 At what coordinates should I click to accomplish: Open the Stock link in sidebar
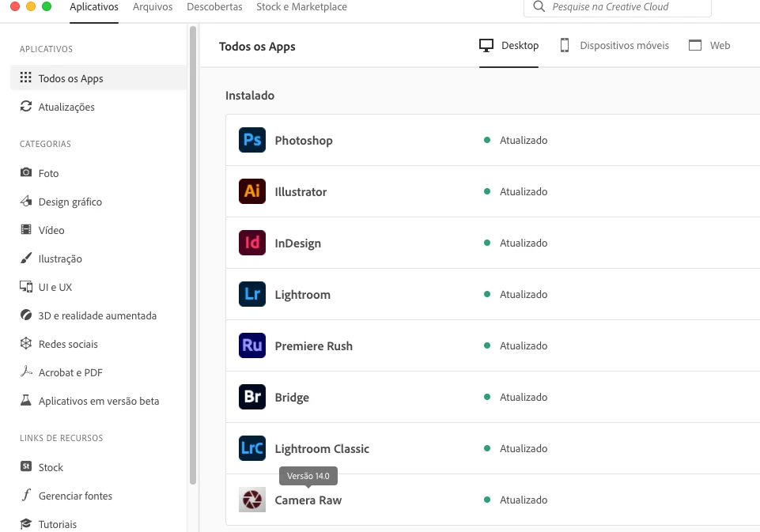[51, 467]
